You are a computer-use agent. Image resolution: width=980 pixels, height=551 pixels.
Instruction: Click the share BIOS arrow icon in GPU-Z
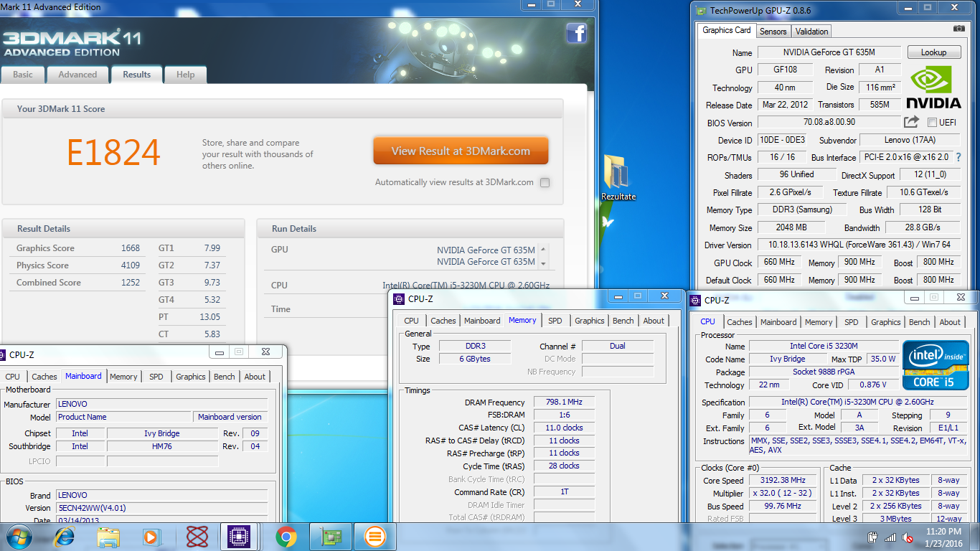pos(911,122)
